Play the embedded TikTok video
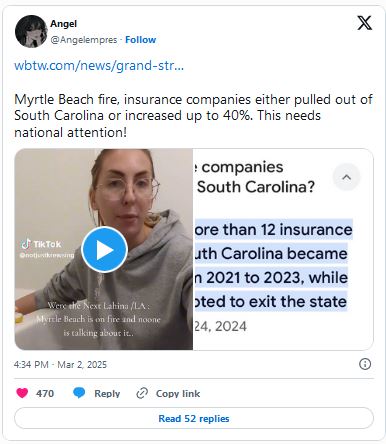The height and width of the screenshot is (444, 386). point(105,250)
